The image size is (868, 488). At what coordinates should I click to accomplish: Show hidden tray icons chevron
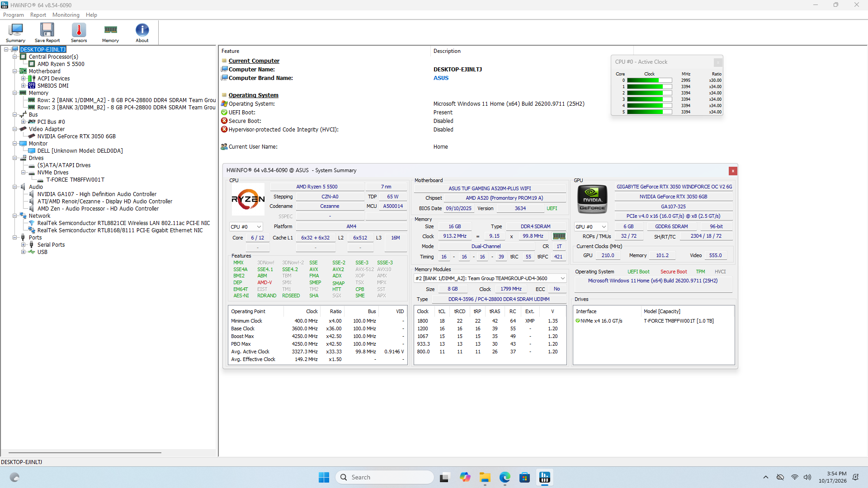point(765,477)
